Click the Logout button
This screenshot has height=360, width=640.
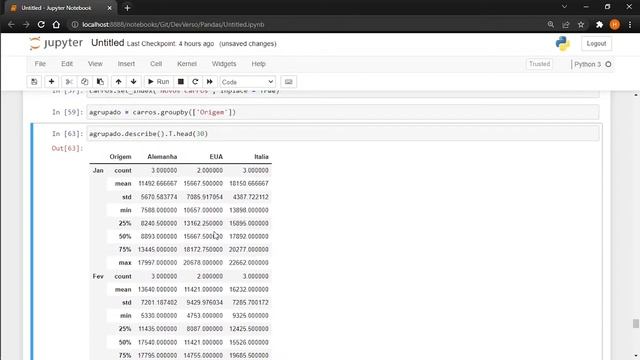(596, 44)
